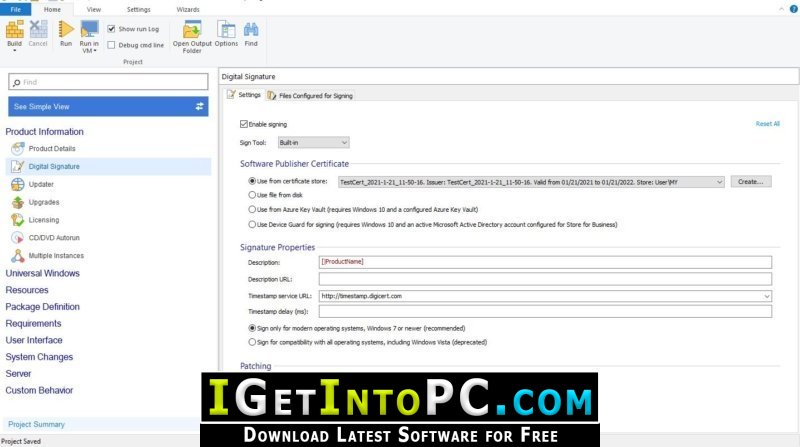This screenshot has width=800, height=447.
Task: Select the Use file from disk option
Action: coord(252,195)
